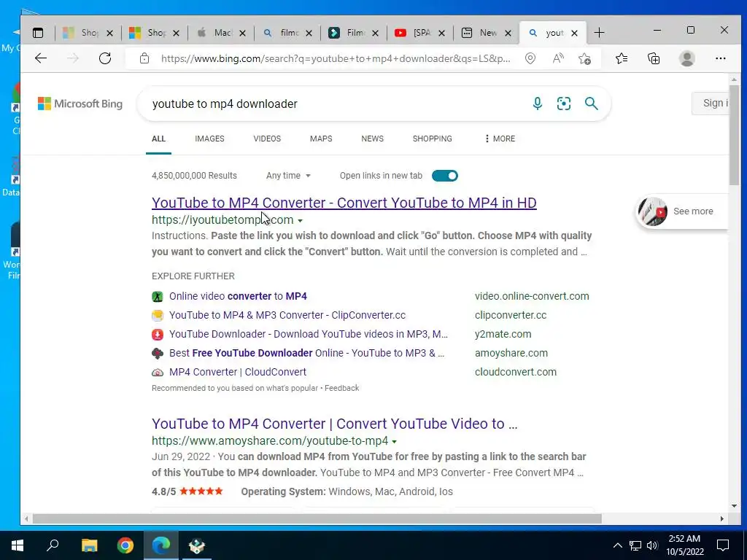Open a new browser tab
Image resolution: width=747 pixels, height=560 pixels.
click(x=600, y=33)
